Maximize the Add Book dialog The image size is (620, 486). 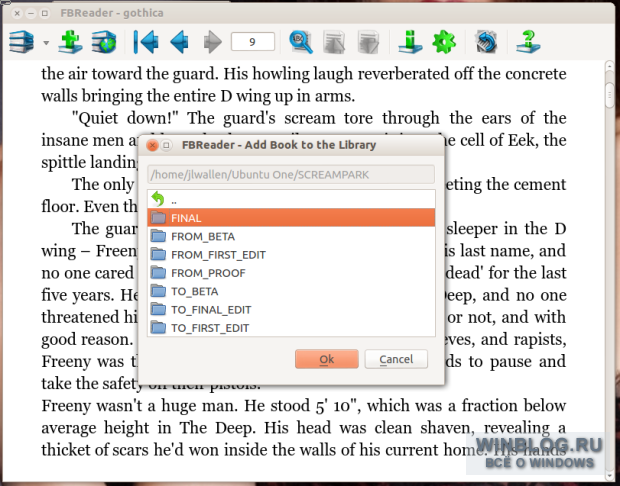click(x=166, y=146)
